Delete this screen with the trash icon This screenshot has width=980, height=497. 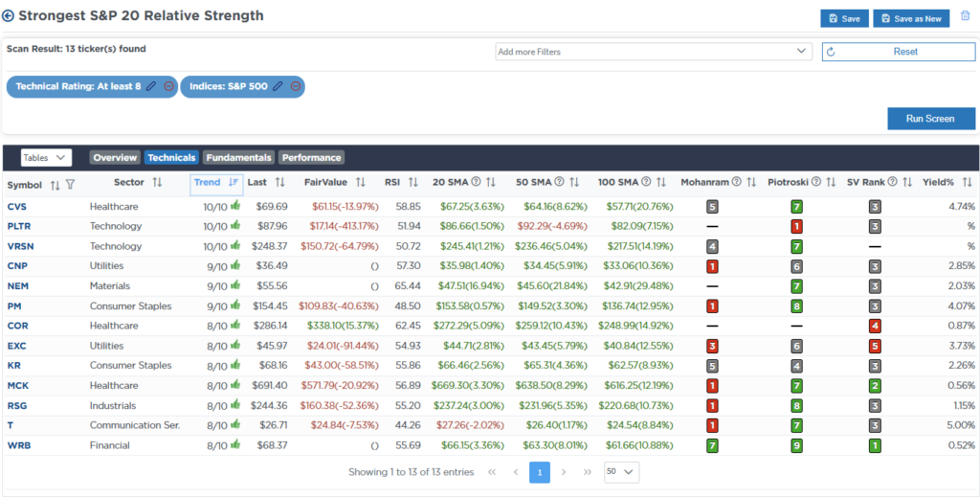click(965, 17)
